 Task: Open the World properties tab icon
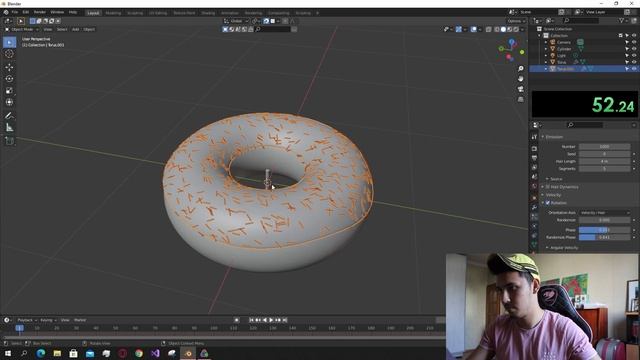(x=534, y=187)
